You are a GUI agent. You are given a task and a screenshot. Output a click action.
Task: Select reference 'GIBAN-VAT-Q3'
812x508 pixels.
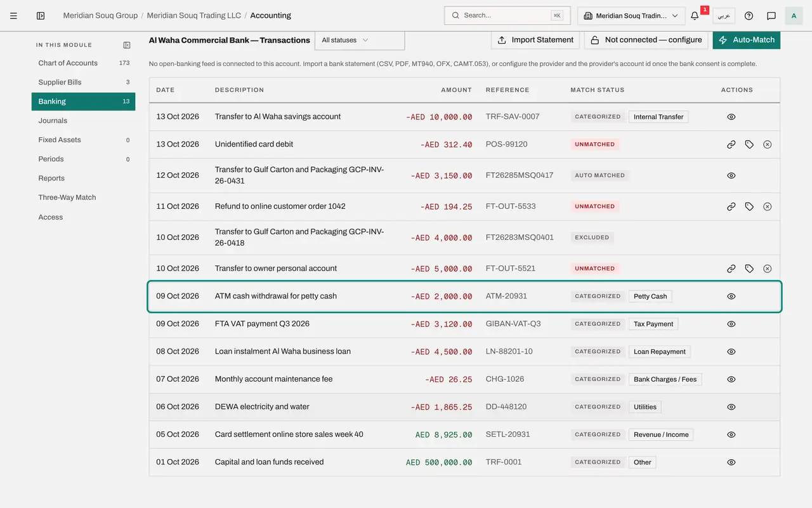pyautogui.click(x=513, y=324)
